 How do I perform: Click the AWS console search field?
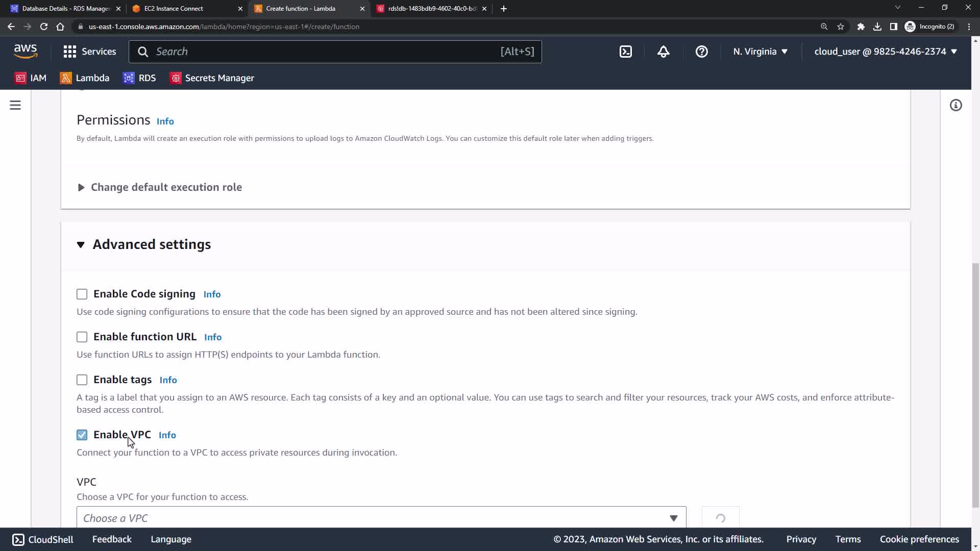point(327,52)
